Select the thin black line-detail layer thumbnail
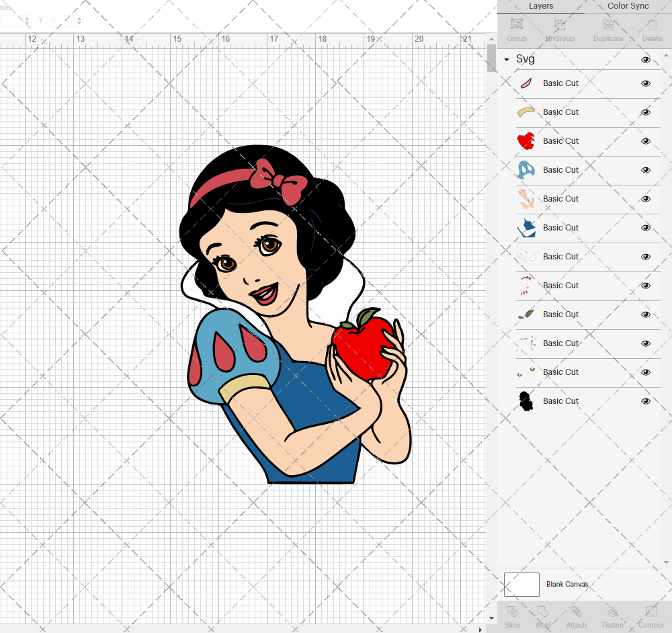Screen dimensions: 672x633 pos(527,343)
